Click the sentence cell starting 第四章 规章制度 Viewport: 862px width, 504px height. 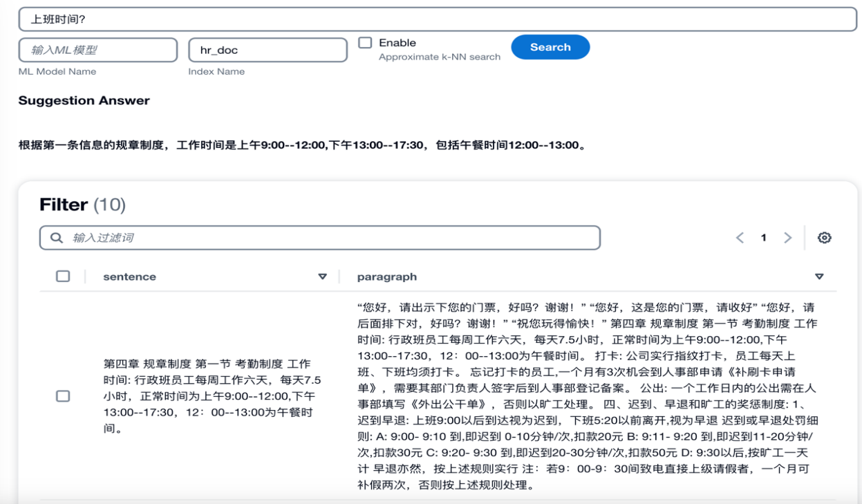(212, 396)
